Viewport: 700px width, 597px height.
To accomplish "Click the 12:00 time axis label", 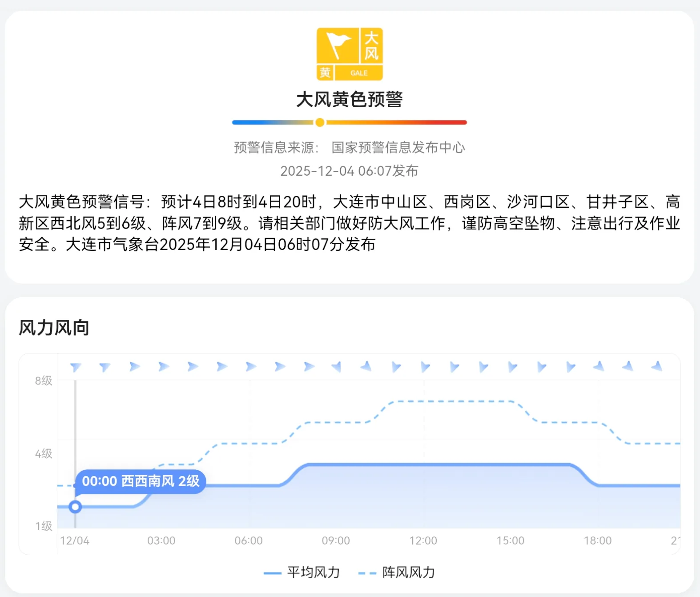I will coord(423,541).
